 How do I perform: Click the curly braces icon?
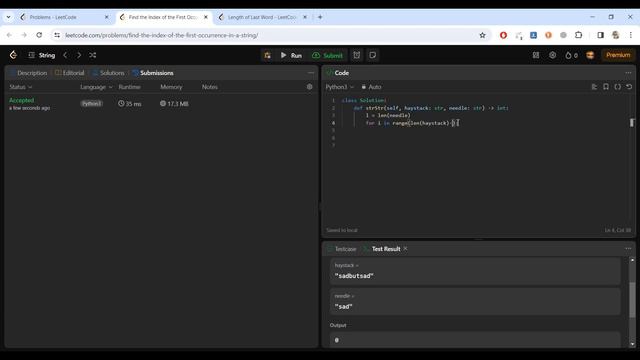(618, 87)
